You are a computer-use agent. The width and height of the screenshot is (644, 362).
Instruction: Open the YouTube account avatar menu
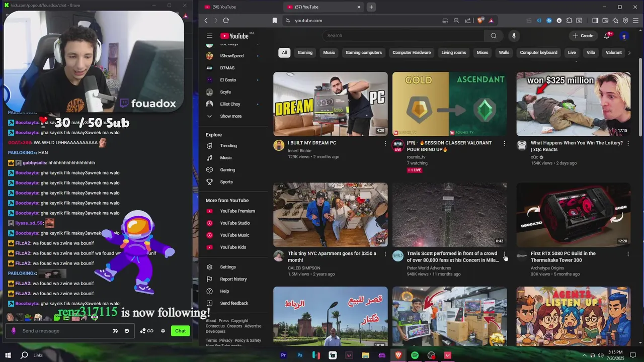(624, 36)
